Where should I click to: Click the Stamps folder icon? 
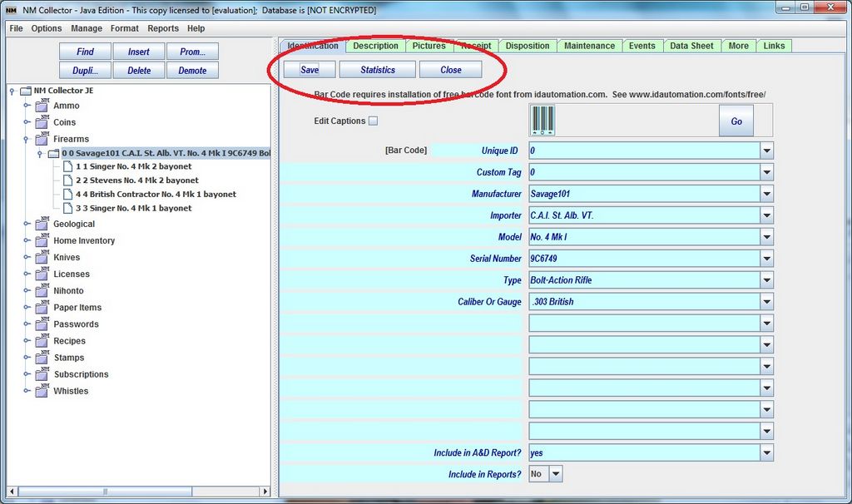point(42,358)
